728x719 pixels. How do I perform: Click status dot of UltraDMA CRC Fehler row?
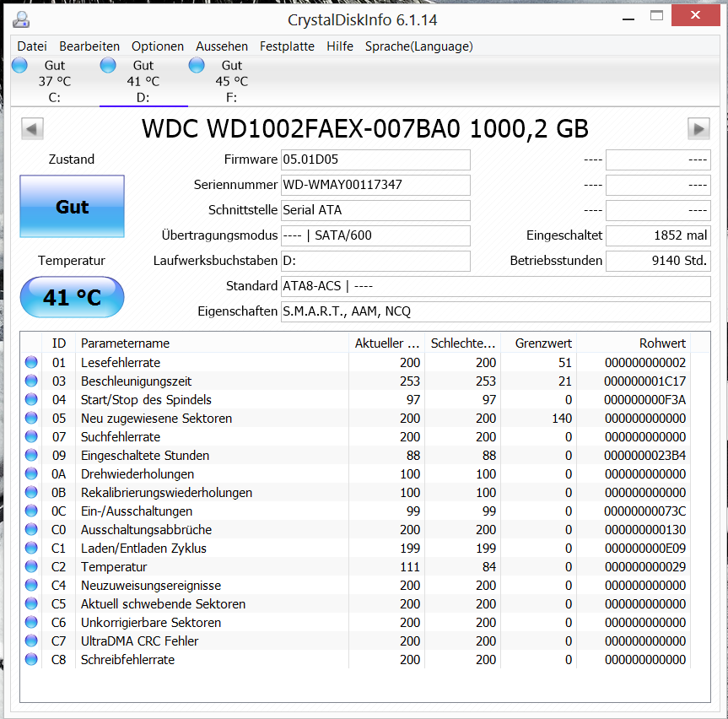[31, 641]
